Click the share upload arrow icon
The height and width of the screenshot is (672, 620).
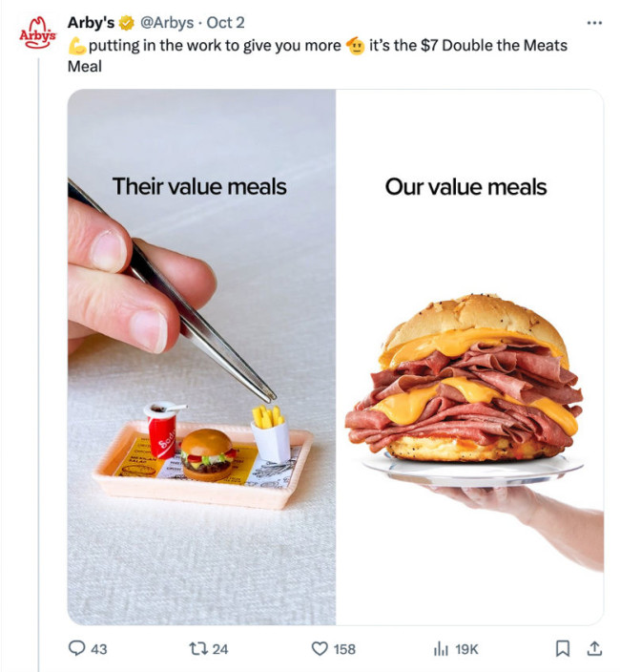pos(594,648)
